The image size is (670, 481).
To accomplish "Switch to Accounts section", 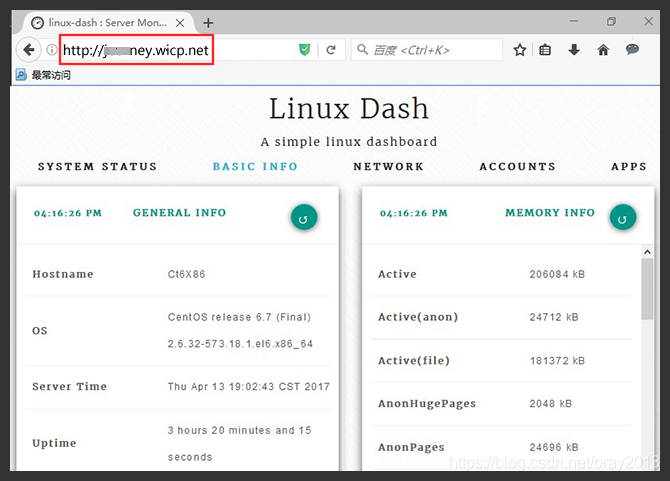I will click(517, 167).
